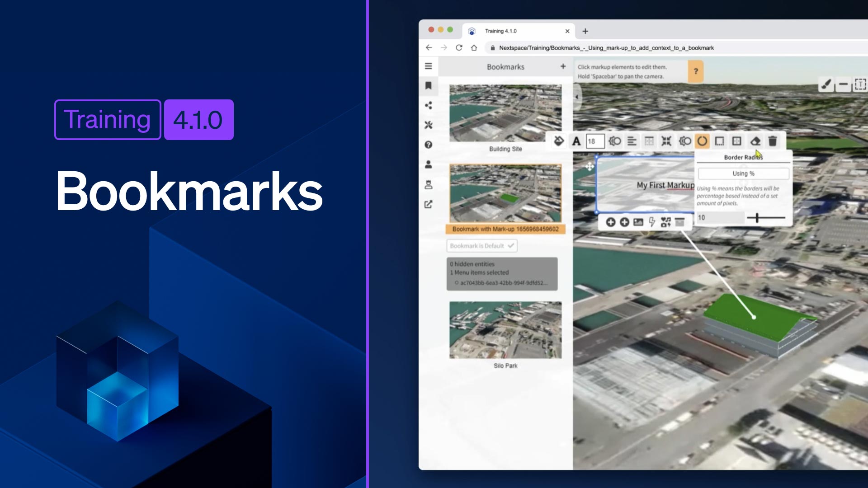Viewport: 868px width, 488px height.
Task: Adjust the Border Radius slider
Action: (x=766, y=218)
